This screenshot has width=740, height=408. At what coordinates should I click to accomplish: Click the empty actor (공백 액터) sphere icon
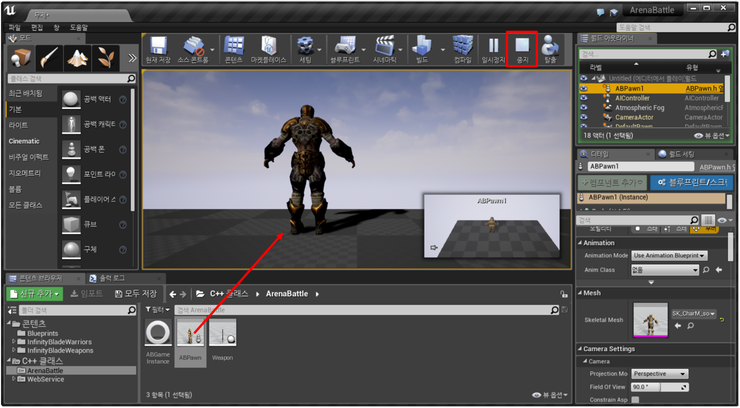point(71,100)
